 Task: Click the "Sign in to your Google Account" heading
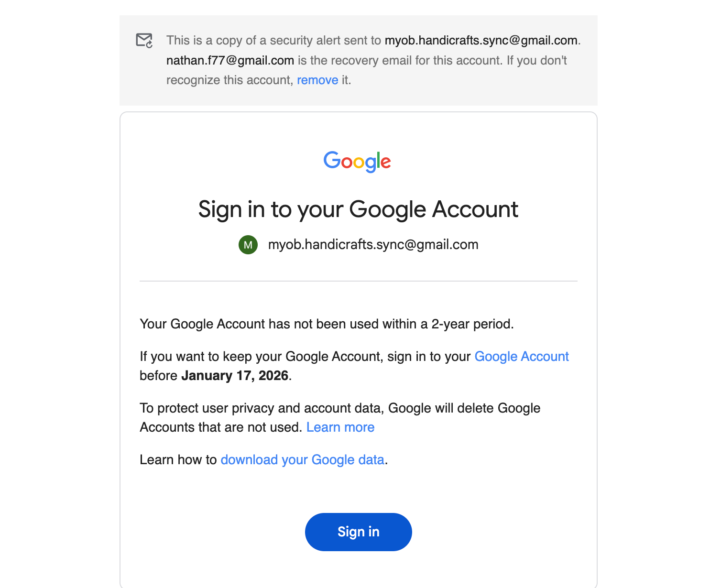click(x=358, y=209)
